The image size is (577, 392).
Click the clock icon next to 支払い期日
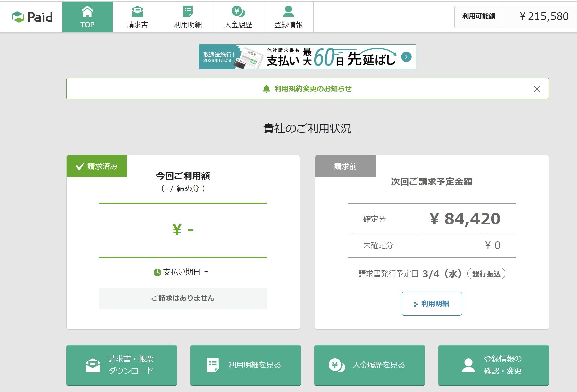157,272
